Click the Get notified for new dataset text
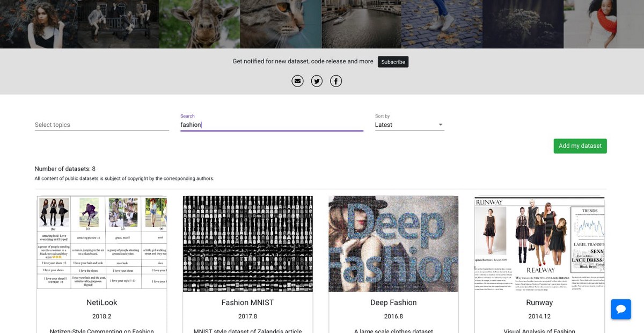 coord(303,61)
